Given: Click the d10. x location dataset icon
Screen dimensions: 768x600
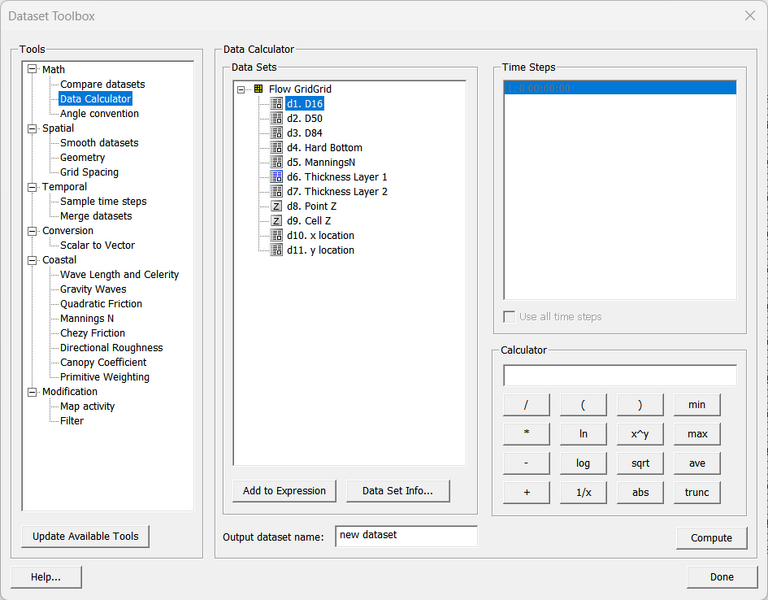Looking at the screenshot, I should 277,236.
